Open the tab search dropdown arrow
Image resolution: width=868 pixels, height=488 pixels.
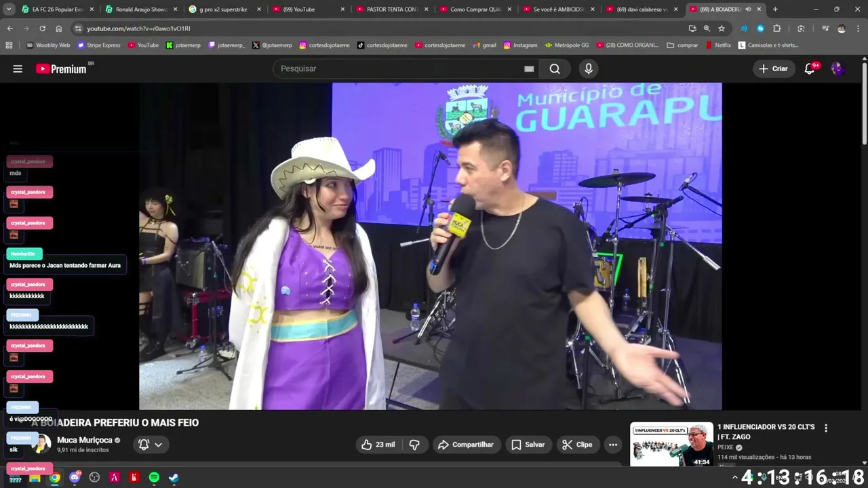(9, 9)
